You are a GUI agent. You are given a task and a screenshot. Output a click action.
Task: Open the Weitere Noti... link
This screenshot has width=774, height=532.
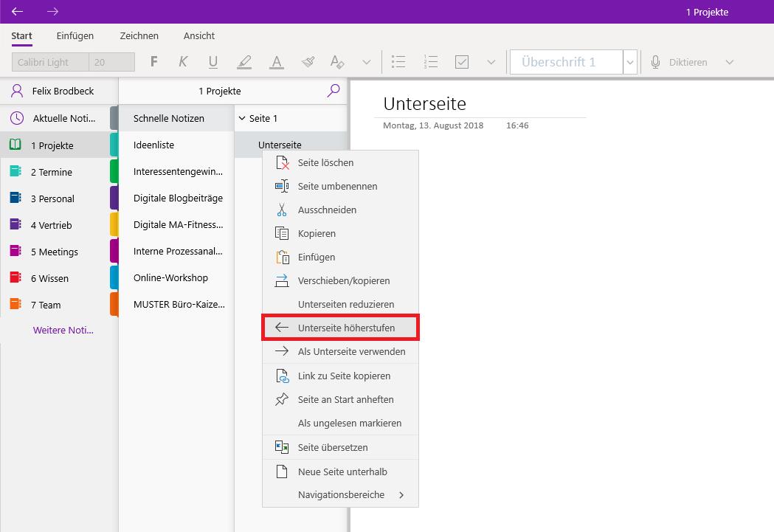[63, 330]
